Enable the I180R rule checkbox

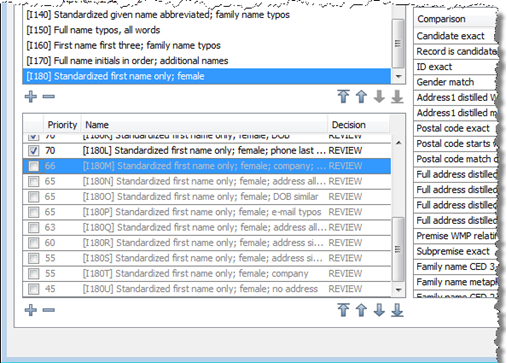pyautogui.click(x=33, y=243)
